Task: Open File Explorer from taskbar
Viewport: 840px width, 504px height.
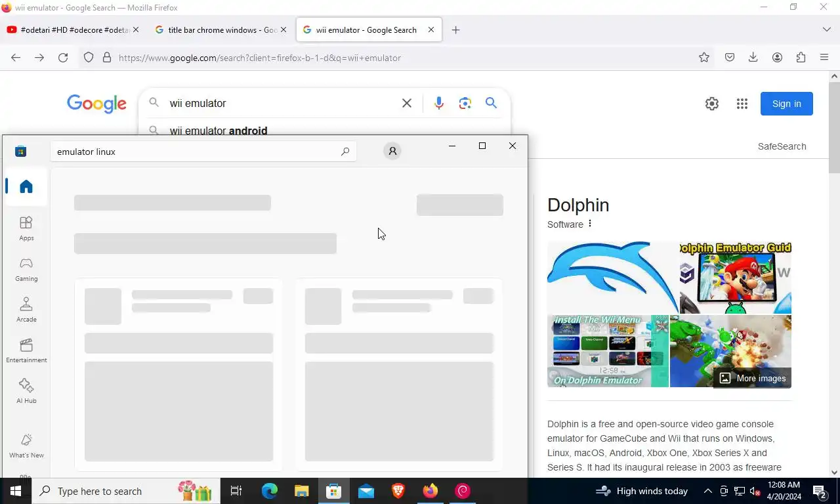Action: (x=301, y=491)
